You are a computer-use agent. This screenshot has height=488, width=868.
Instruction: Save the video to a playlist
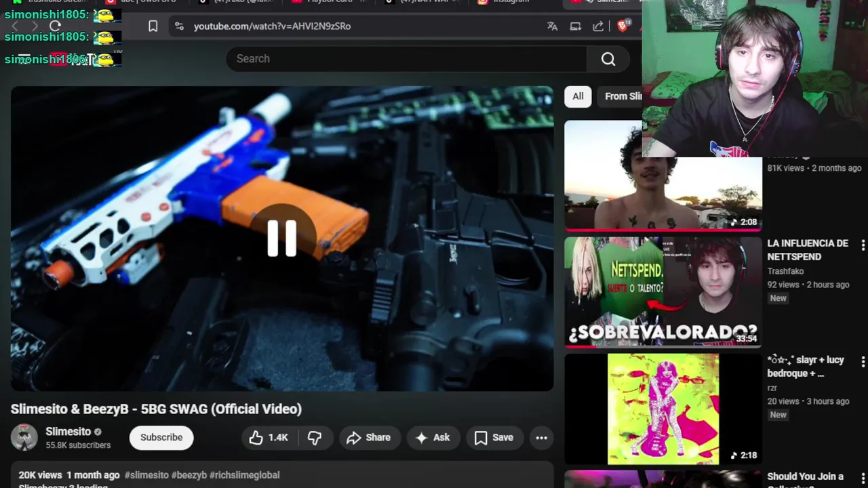pyautogui.click(x=494, y=438)
